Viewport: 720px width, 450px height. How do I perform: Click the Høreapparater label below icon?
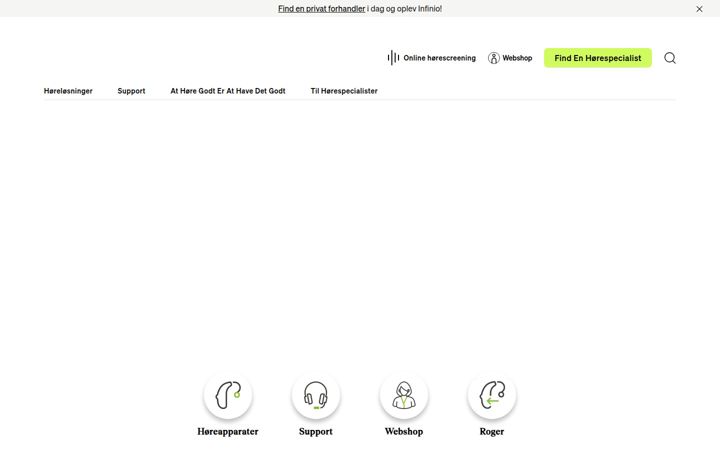pos(228,432)
